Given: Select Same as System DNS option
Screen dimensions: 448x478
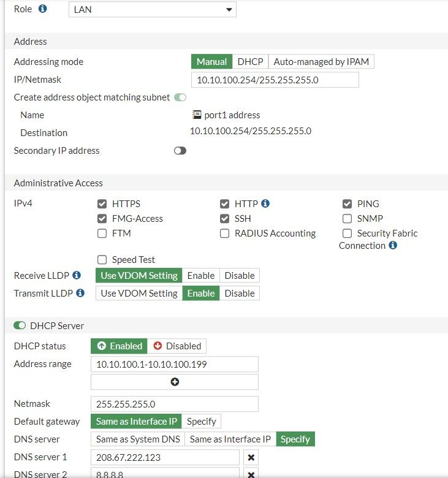Looking at the screenshot, I should point(138,439).
